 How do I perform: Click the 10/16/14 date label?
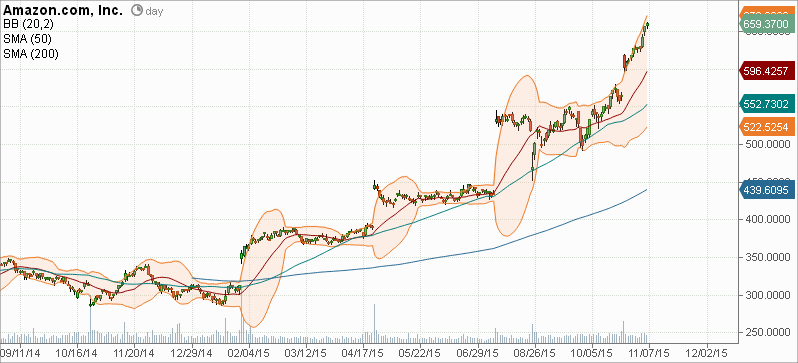click(76, 352)
